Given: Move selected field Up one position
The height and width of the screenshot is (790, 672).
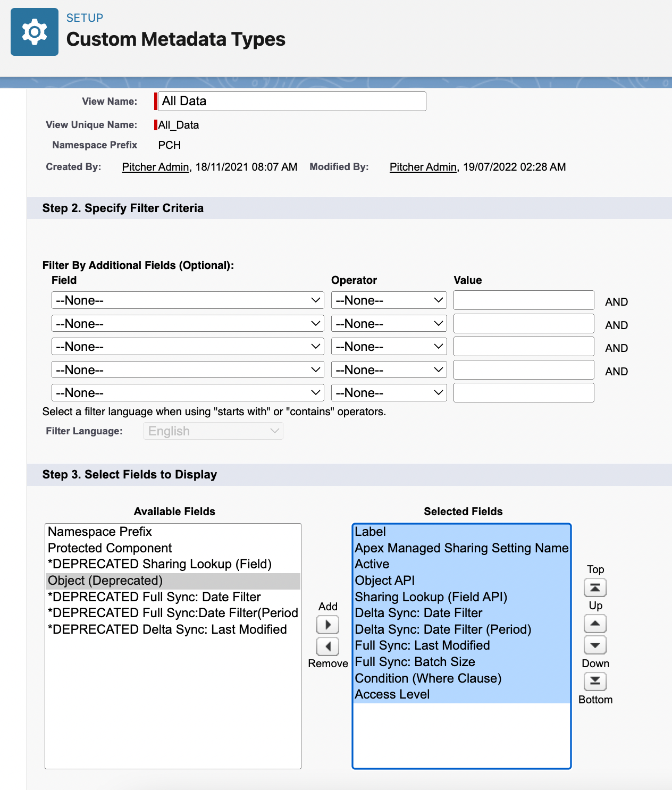Looking at the screenshot, I should 595,624.
